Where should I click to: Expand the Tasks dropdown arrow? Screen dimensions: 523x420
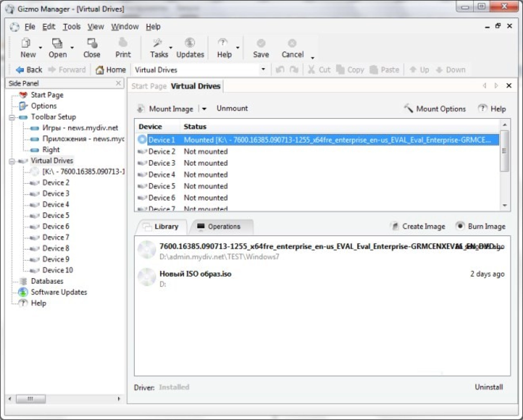point(171,47)
